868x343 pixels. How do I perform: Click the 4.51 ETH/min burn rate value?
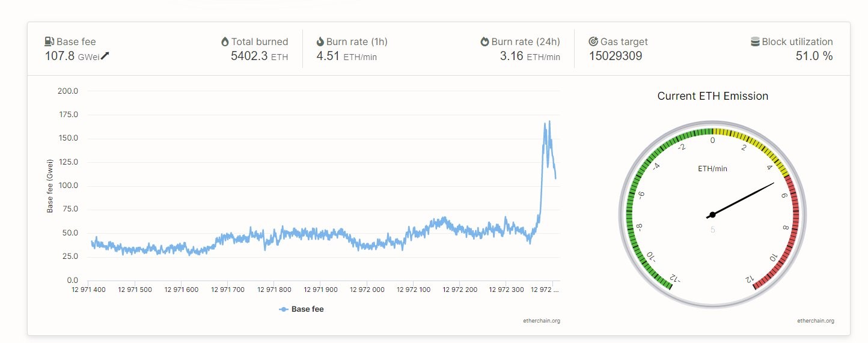347,56
